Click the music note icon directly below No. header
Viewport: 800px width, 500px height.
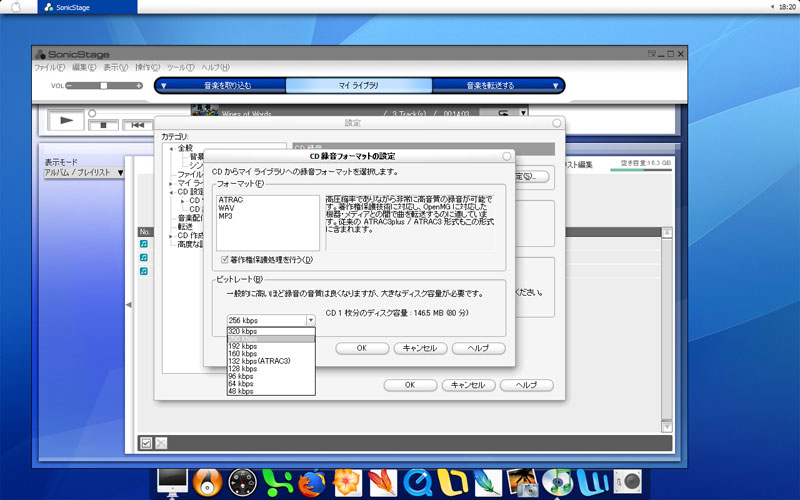(x=144, y=244)
